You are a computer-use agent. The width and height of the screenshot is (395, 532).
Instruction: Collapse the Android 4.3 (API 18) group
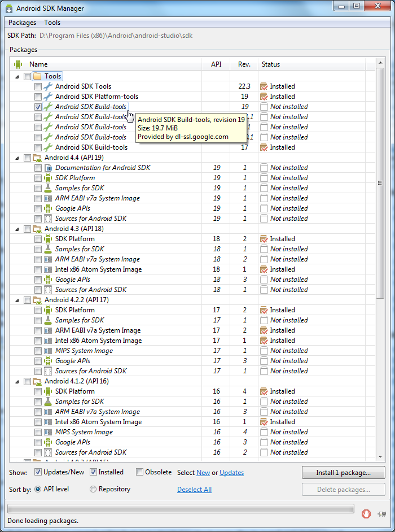(17, 229)
